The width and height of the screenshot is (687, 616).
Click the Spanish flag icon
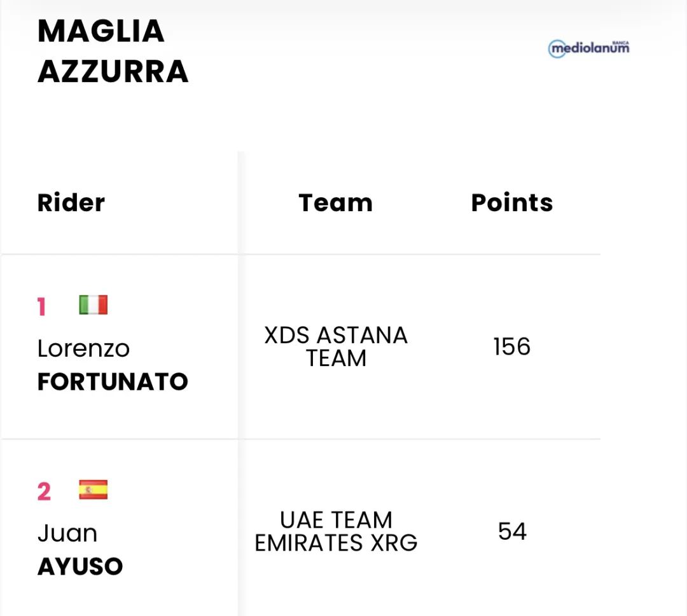coord(93,490)
